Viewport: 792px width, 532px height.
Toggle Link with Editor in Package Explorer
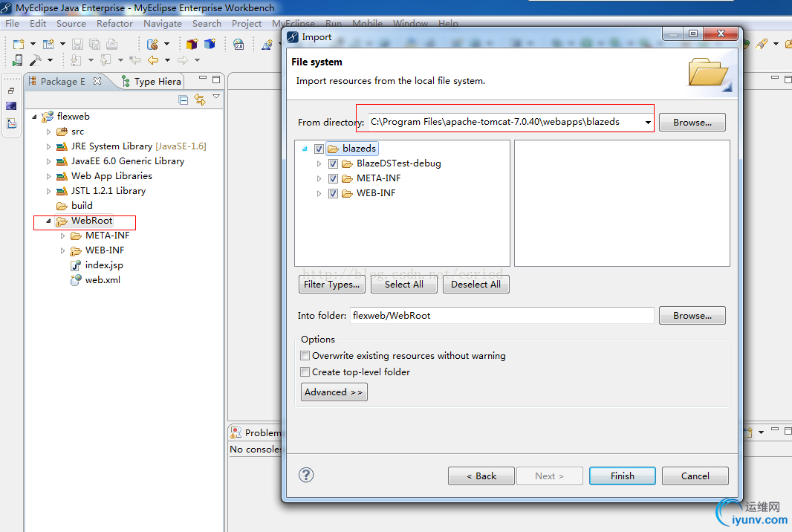click(x=200, y=100)
